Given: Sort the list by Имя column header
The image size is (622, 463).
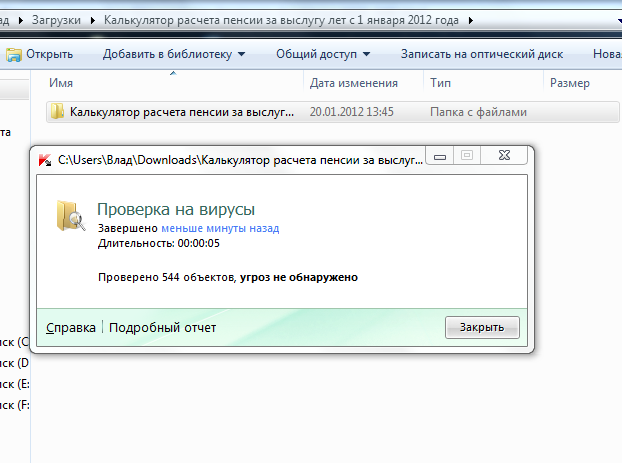Looking at the screenshot, I should coord(62,83).
